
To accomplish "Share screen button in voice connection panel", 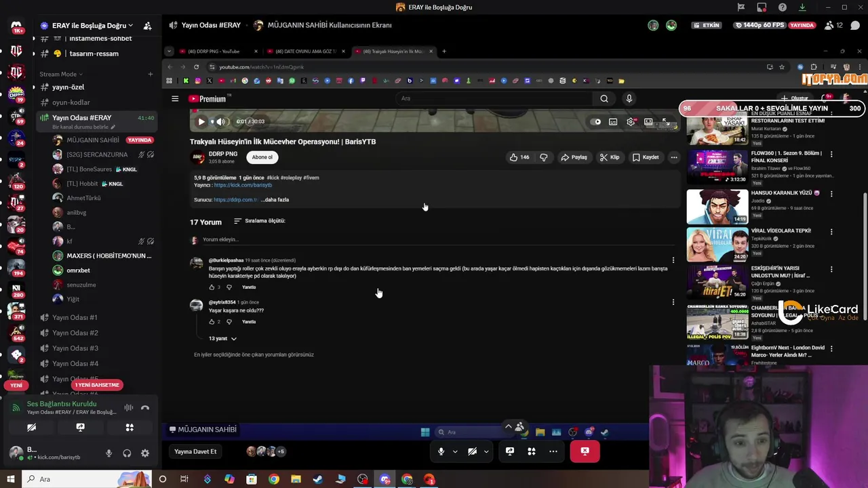I will 80,428.
